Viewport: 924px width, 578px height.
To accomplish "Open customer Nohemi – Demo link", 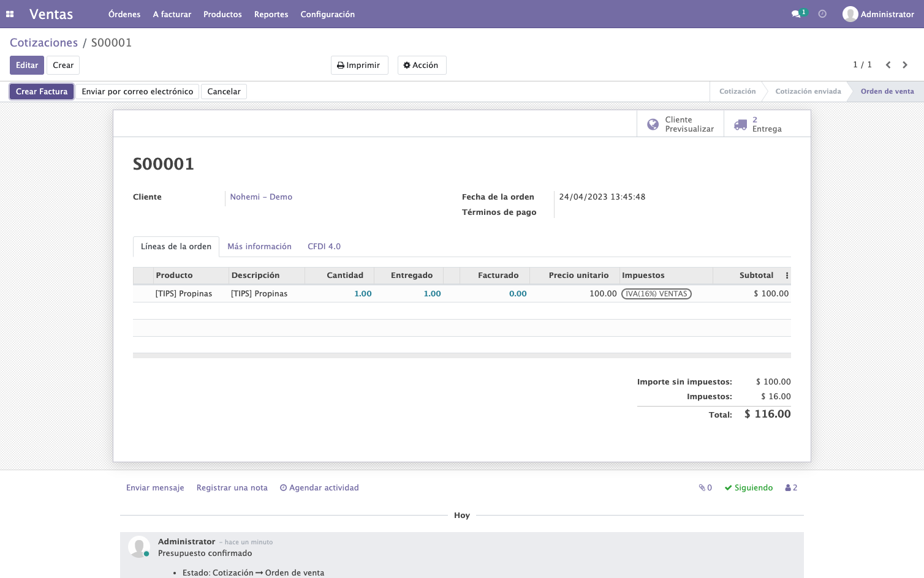I will tap(261, 197).
